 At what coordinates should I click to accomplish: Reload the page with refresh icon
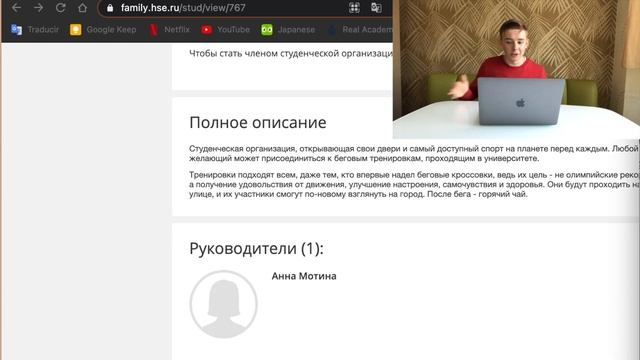click(x=60, y=8)
